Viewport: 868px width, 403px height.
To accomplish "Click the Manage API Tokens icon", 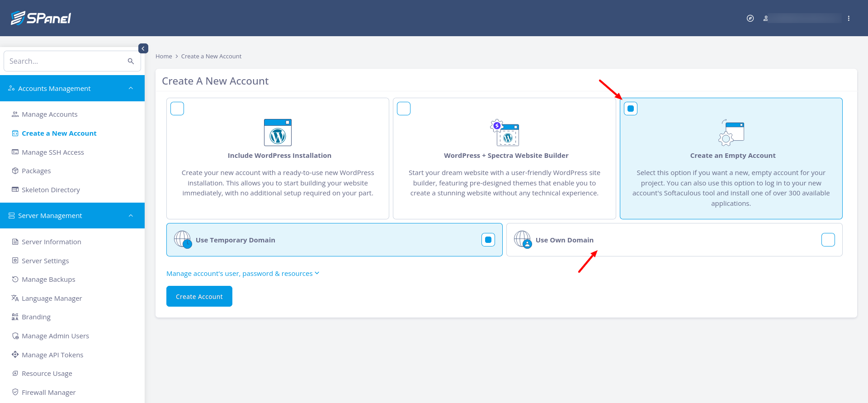I will click(15, 355).
